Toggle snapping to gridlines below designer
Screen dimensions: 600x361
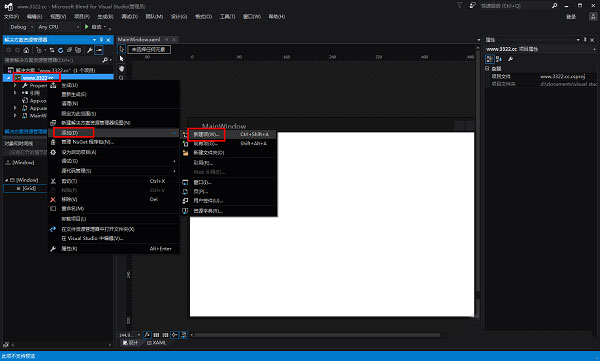[x=165, y=335]
